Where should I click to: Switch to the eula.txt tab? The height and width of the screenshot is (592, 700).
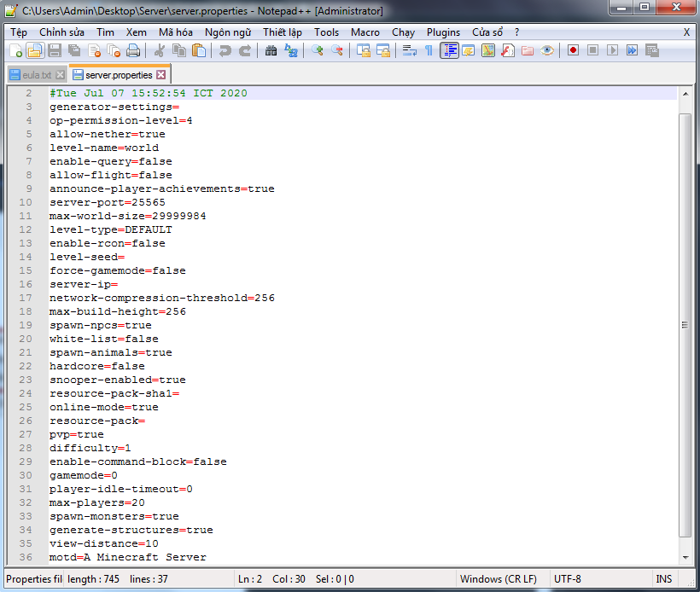click(32, 75)
